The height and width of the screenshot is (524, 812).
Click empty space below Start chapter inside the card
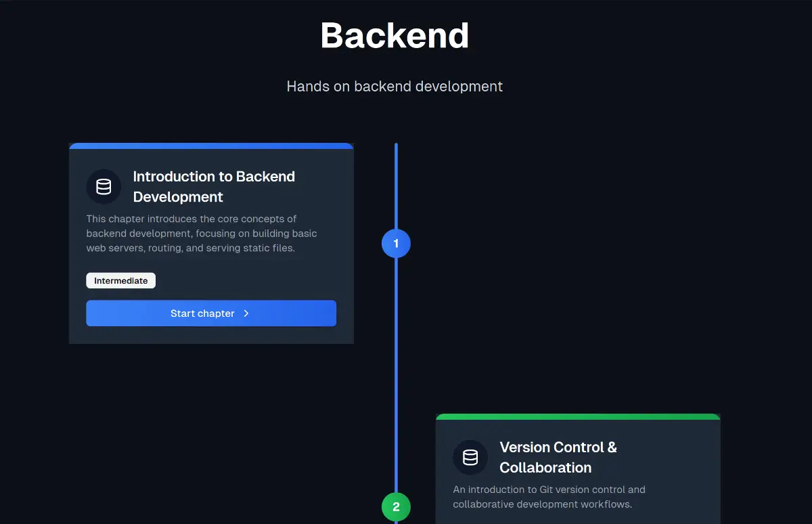coord(211,335)
